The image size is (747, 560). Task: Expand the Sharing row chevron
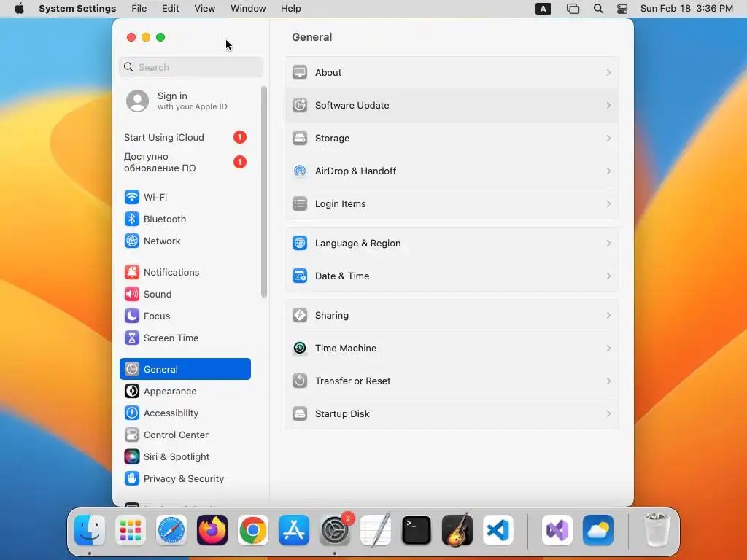tap(608, 315)
